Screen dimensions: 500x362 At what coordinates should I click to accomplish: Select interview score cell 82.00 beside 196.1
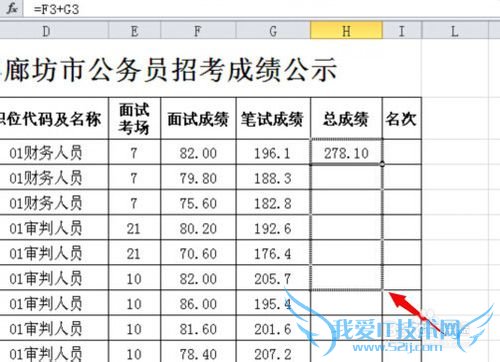198,152
